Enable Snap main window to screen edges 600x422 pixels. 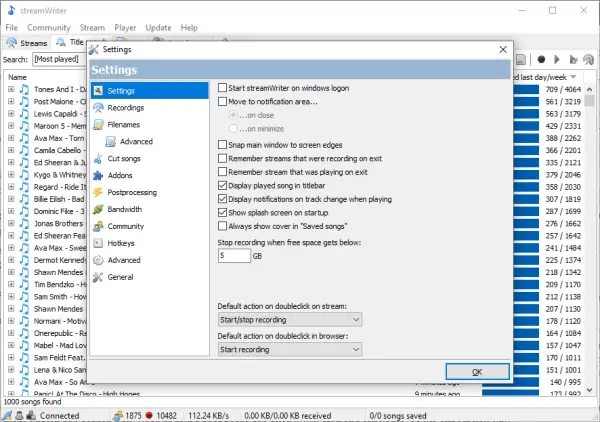(x=222, y=145)
